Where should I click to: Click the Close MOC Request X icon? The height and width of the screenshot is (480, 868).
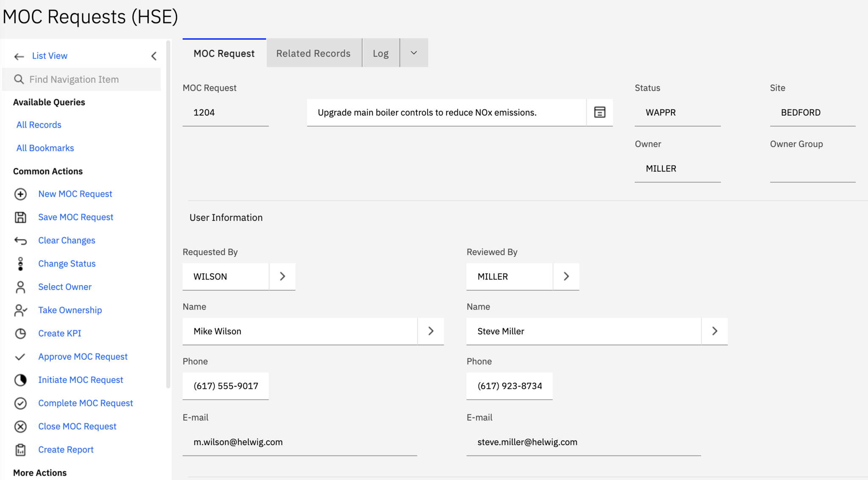20,427
